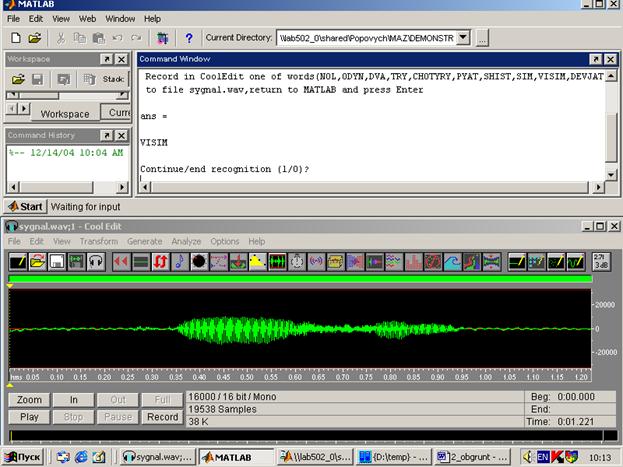
Task: Open MATLAB Web menu
Action: pyautogui.click(x=87, y=19)
